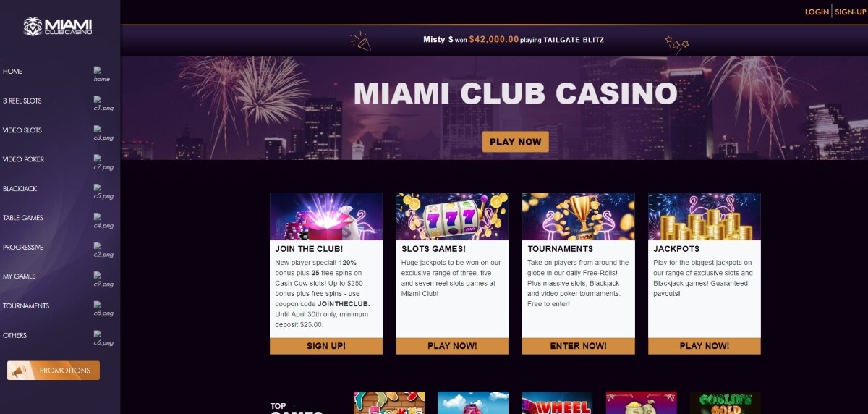Open My Games in the sidebar
868x414 pixels.
tap(20, 276)
